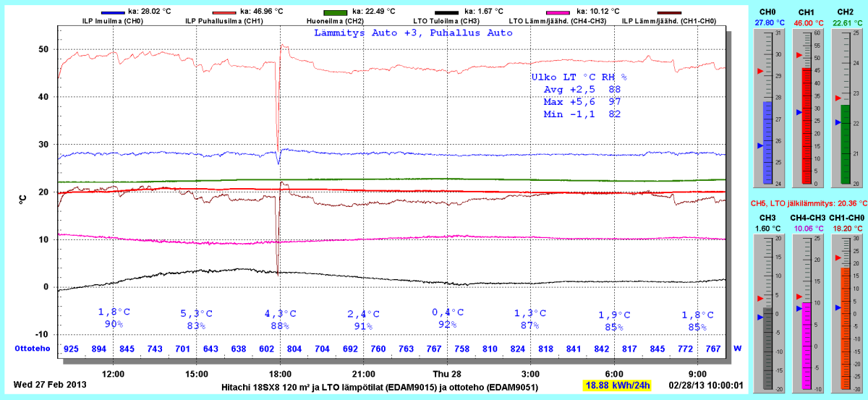Click the black LTO Tuloilma legend swatch

pos(447,12)
